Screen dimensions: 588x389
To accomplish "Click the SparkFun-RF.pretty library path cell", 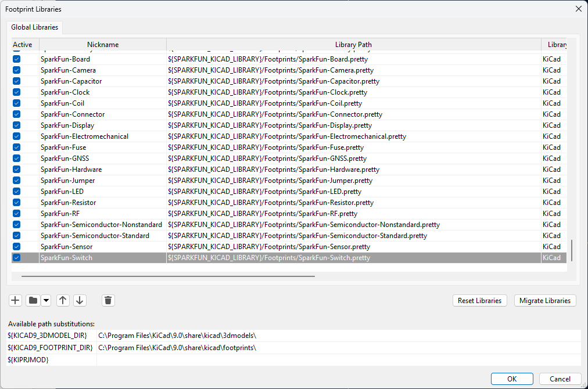I will tap(354, 214).
